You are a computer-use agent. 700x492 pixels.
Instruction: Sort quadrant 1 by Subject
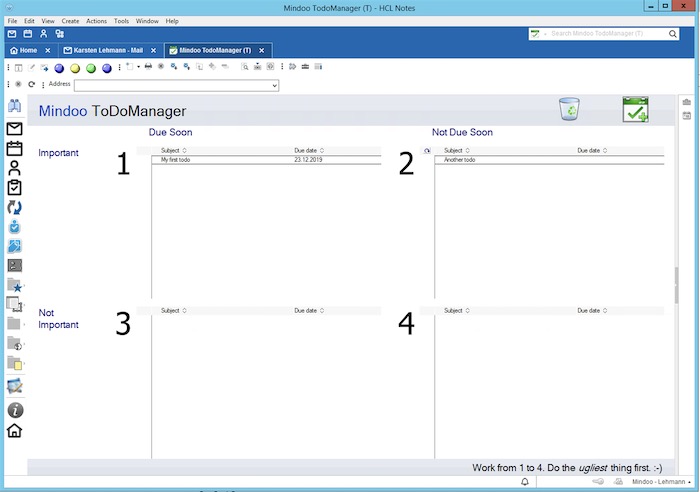(x=174, y=150)
